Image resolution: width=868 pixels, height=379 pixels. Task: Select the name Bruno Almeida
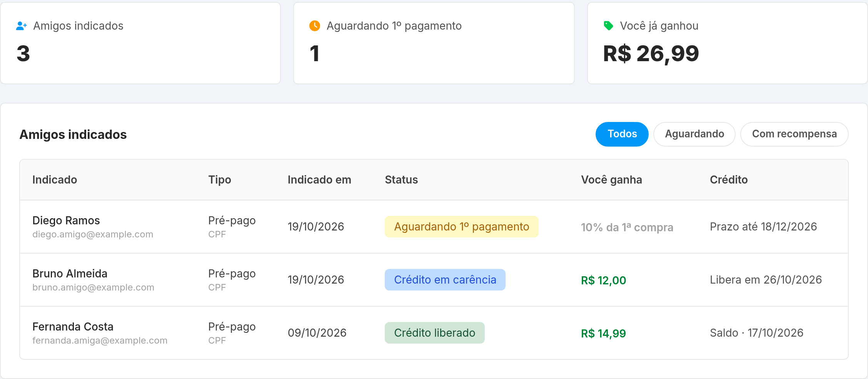pyautogui.click(x=70, y=274)
